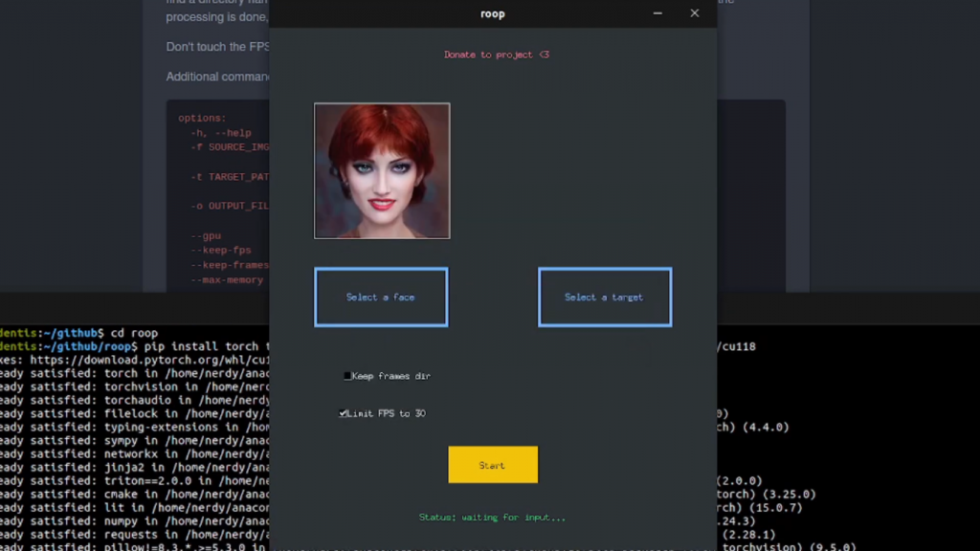The width and height of the screenshot is (980, 551).
Task: Click the 'Status: waiting for input' text
Action: pos(492,518)
